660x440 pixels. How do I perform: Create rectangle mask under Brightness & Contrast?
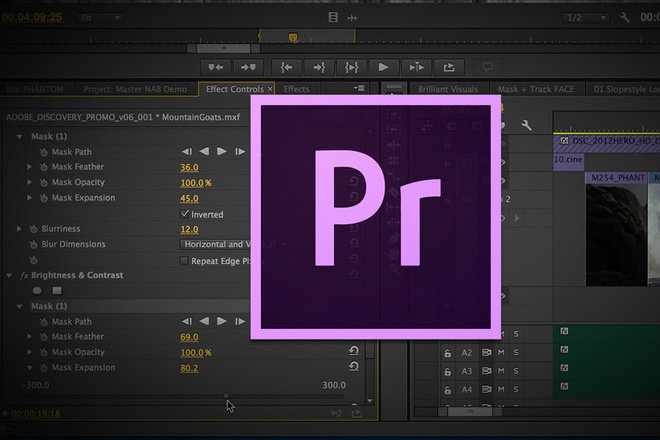point(57,291)
